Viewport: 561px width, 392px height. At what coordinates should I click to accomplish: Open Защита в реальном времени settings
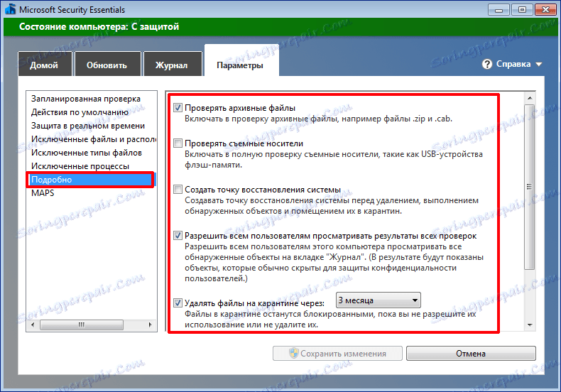click(x=91, y=126)
